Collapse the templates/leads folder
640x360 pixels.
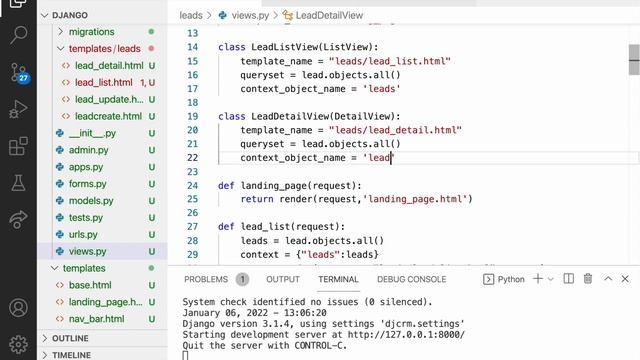tap(104, 49)
